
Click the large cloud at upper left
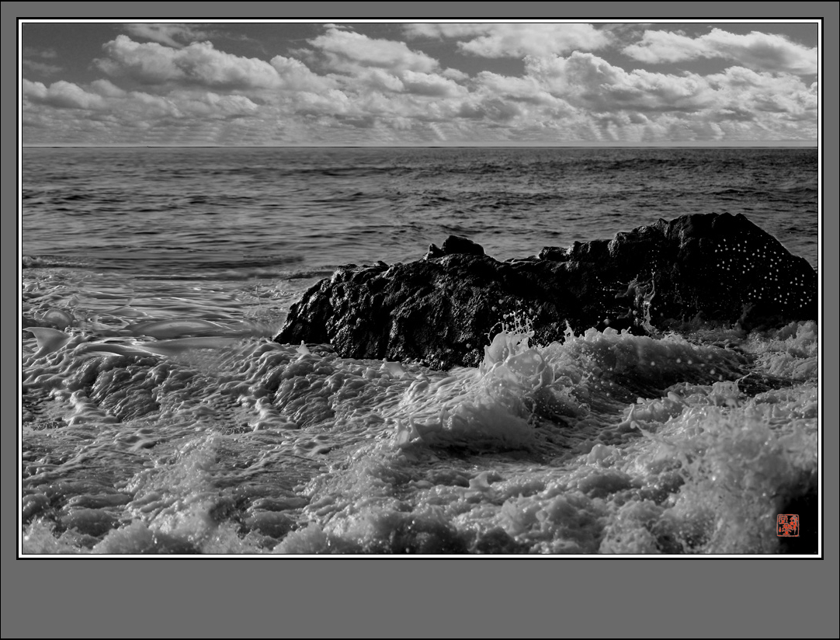(186, 66)
